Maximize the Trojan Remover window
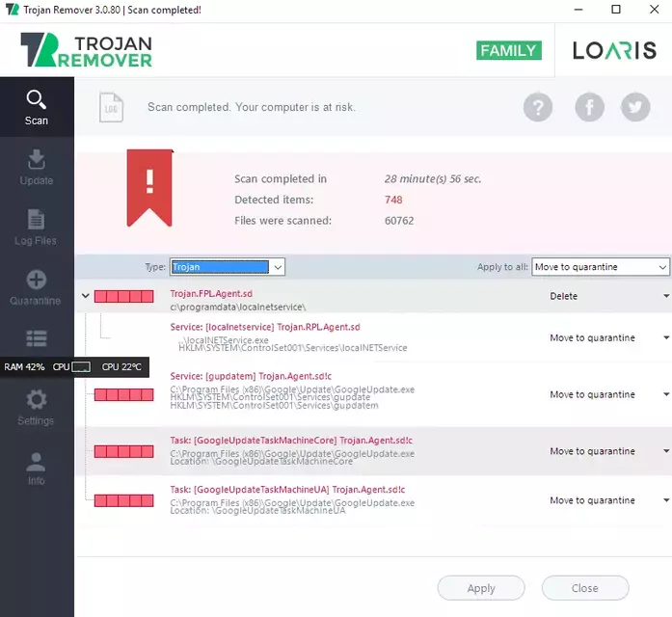The image size is (672, 617). point(616,10)
